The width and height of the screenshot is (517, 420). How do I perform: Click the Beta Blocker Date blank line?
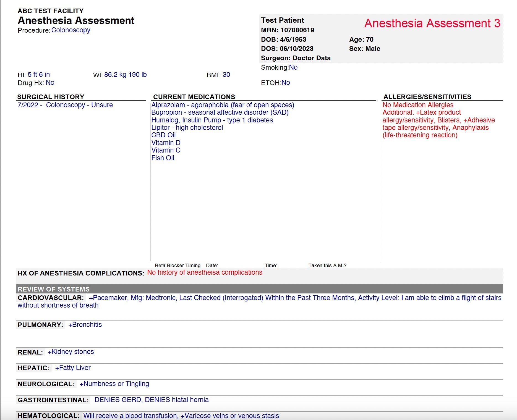pyautogui.click(x=241, y=266)
